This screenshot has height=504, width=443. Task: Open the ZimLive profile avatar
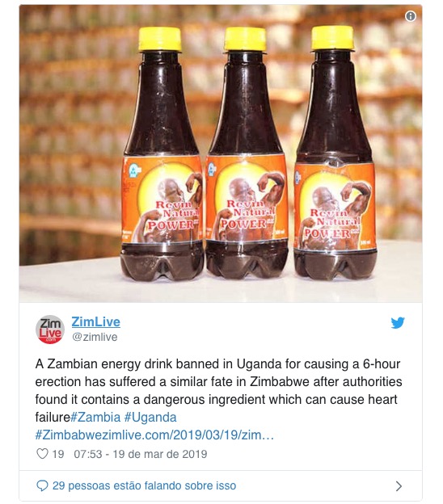[50, 330]
